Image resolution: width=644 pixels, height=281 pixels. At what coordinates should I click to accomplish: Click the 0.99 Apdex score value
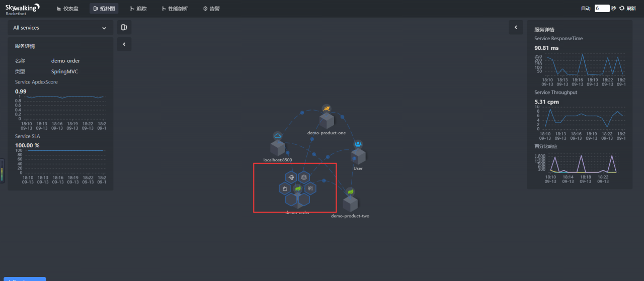point(21,91)
